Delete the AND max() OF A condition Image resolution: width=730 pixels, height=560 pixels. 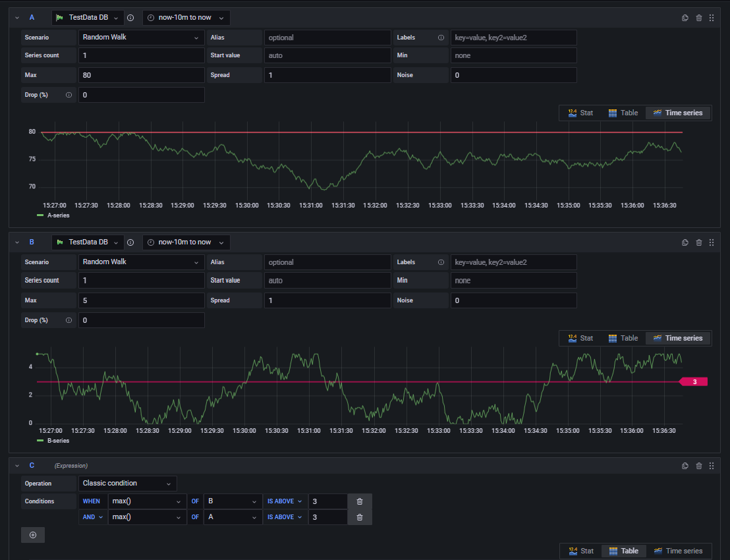[x=360, y=517]
